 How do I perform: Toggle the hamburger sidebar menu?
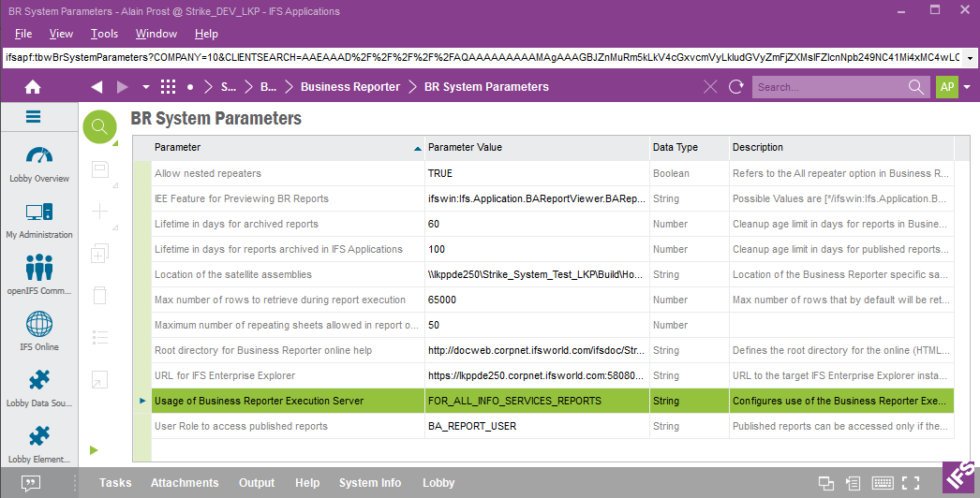point(33,117)
